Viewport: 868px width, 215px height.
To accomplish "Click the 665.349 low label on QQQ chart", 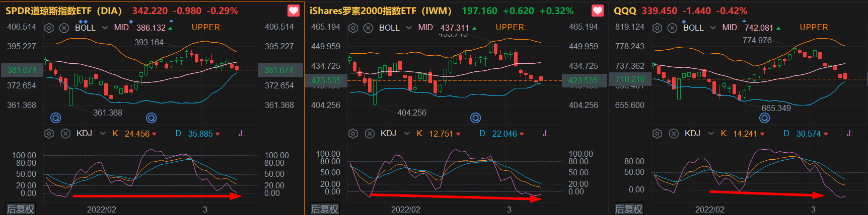I will pyautogui.click(x=776, y=108).
